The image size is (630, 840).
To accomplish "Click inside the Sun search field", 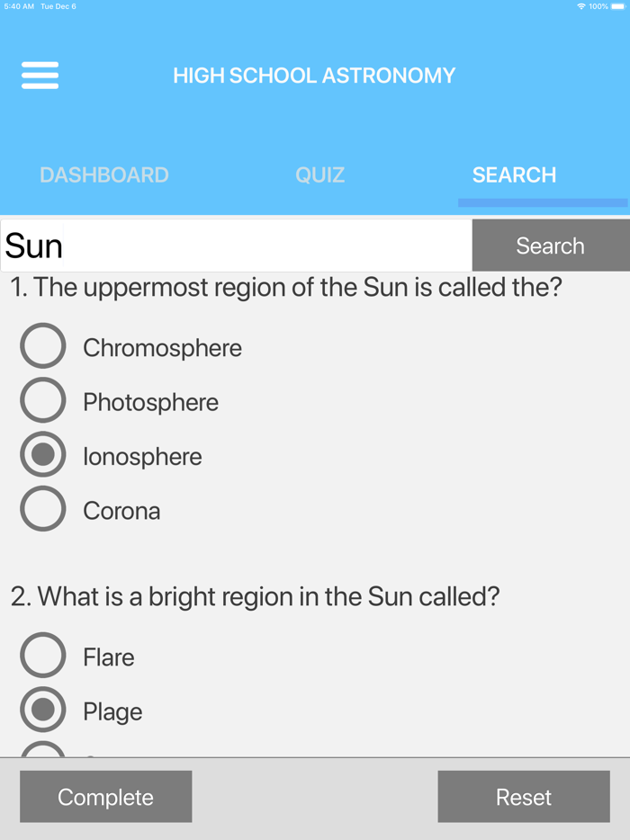I will [x=234, y=245].
